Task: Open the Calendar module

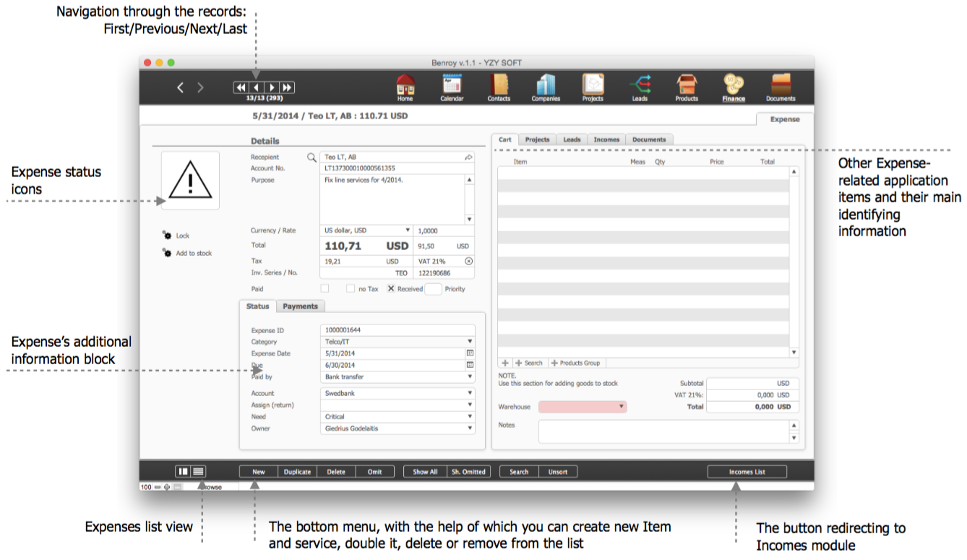Action: click(x=452, y=85)
